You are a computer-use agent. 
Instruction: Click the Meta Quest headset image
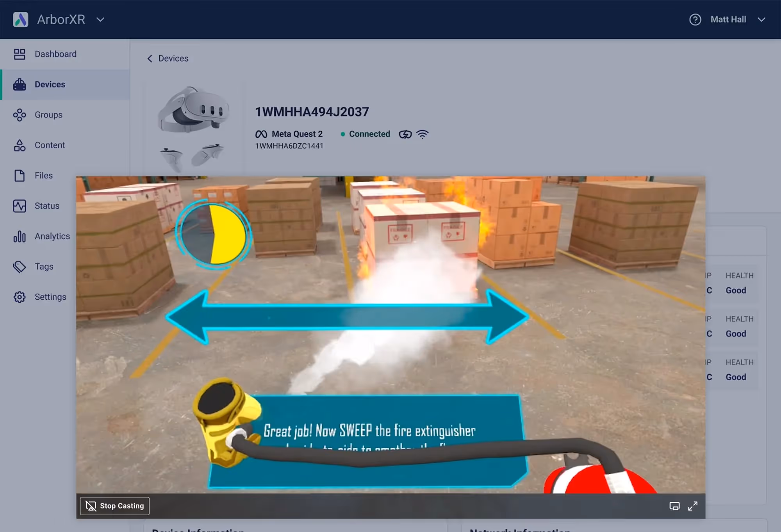click(193, 129)
